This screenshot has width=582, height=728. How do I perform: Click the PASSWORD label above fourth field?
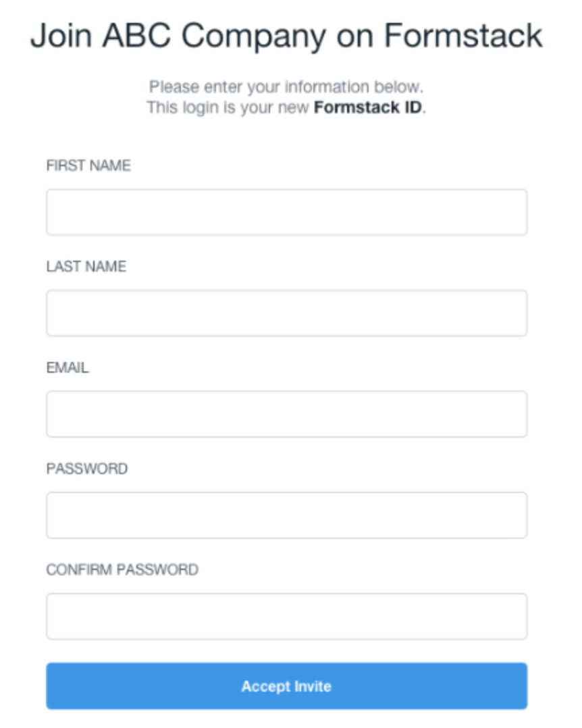tap(86, 469)
